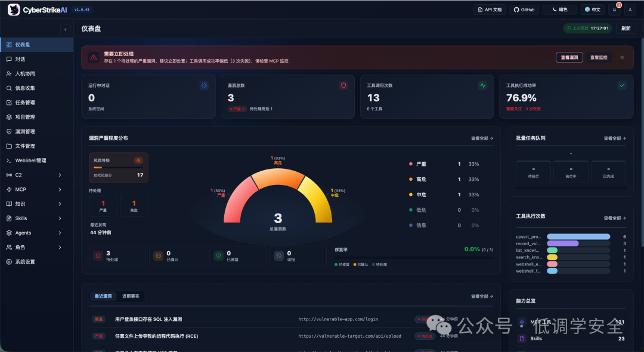Click the 漏洞管理 shield icon
Image resolution: width=644 pixels, height=352 pixels.
pos(9,131)
